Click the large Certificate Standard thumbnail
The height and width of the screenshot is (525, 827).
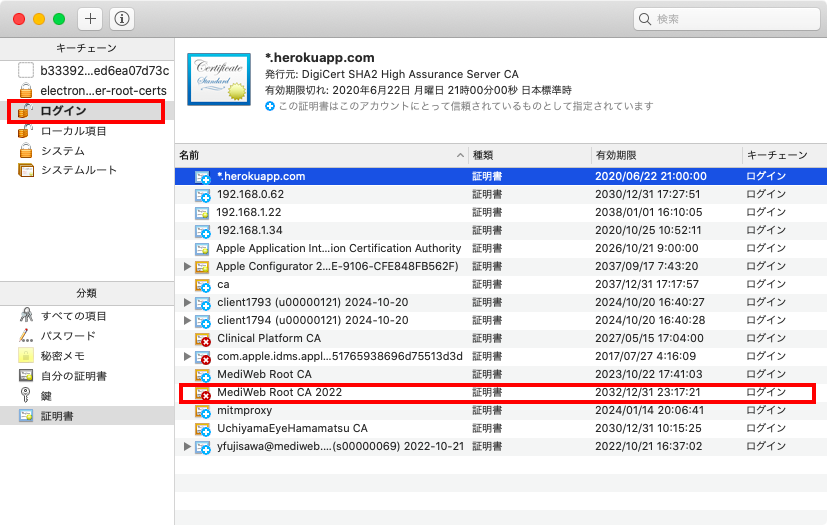coord(219,79)
